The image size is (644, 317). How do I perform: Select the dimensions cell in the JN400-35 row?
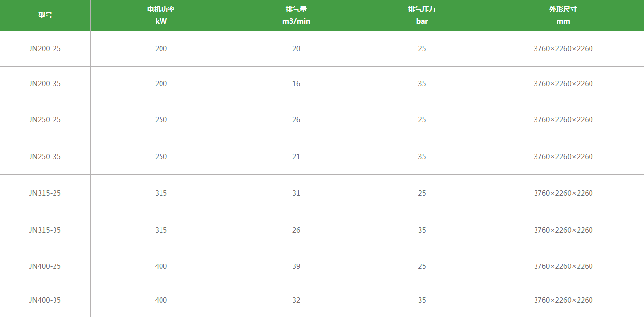pyautogui.click(x=563, y=300)
